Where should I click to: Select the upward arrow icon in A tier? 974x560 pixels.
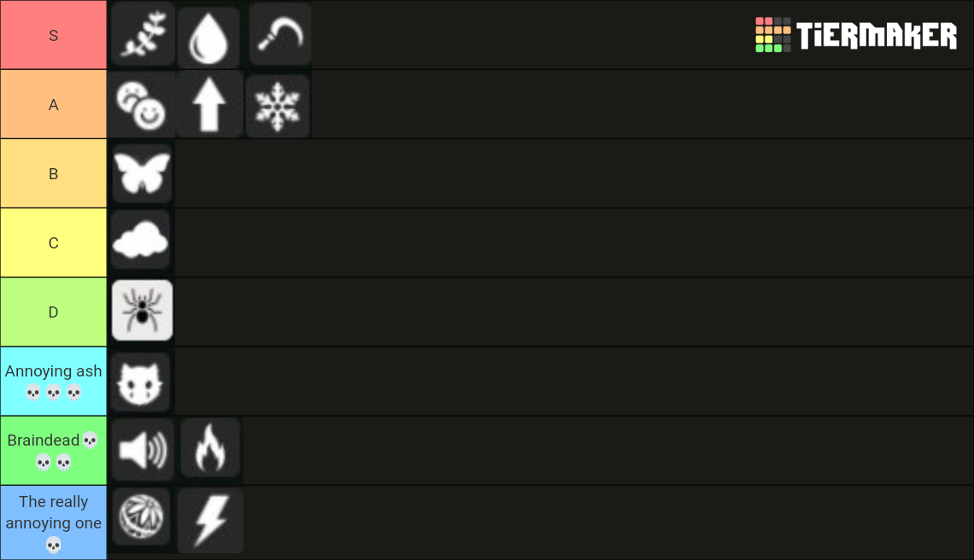[209, 104]
